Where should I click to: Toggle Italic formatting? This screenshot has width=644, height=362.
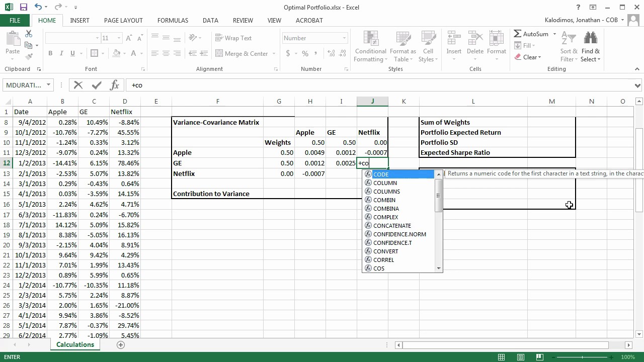(x=61, y=53)
